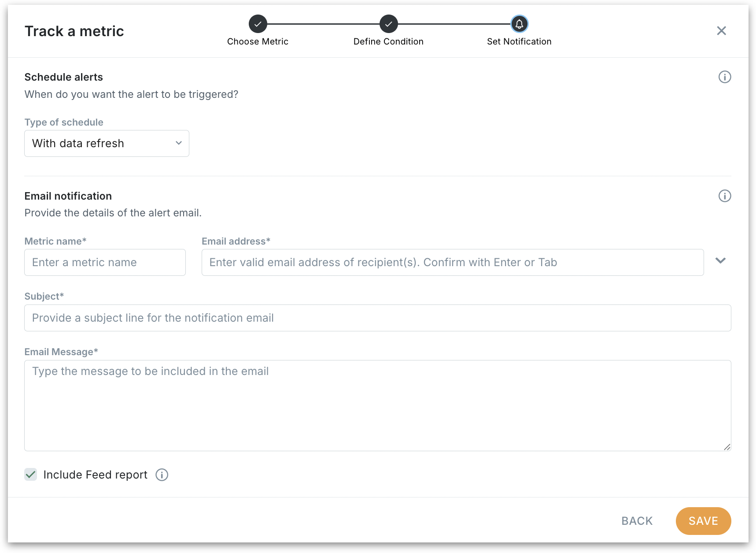Close the Track a metric dialog
Screen dimensions: 756x553
coord(721,31)
